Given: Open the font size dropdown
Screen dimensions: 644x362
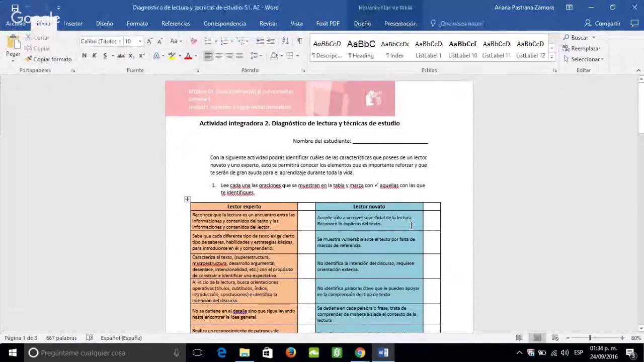Looking at the screenshot, I should pyautogui.click(x=140, y=41).
